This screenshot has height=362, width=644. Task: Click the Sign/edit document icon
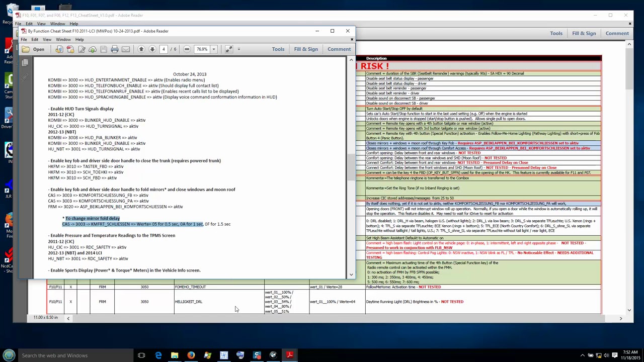(x=82, y=49)
